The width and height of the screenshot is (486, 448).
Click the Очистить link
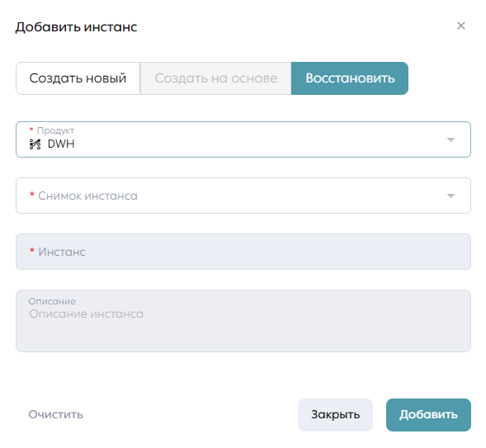point(56,414)
